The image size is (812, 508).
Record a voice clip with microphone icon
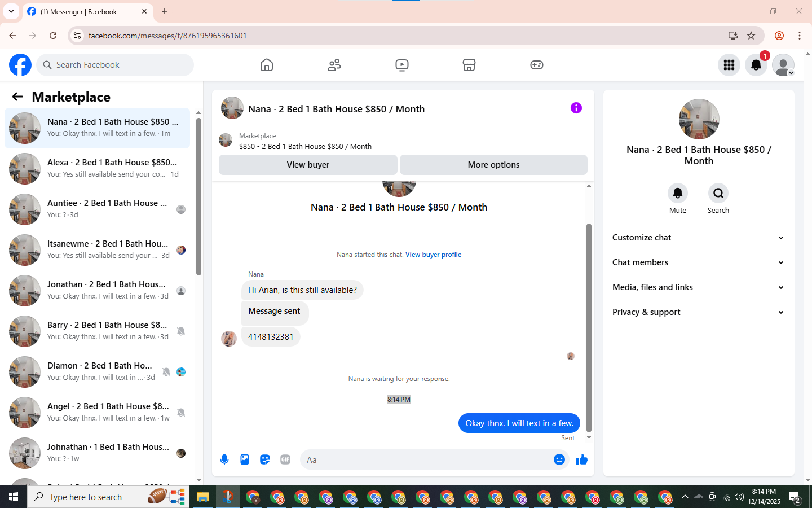[224, 459]
